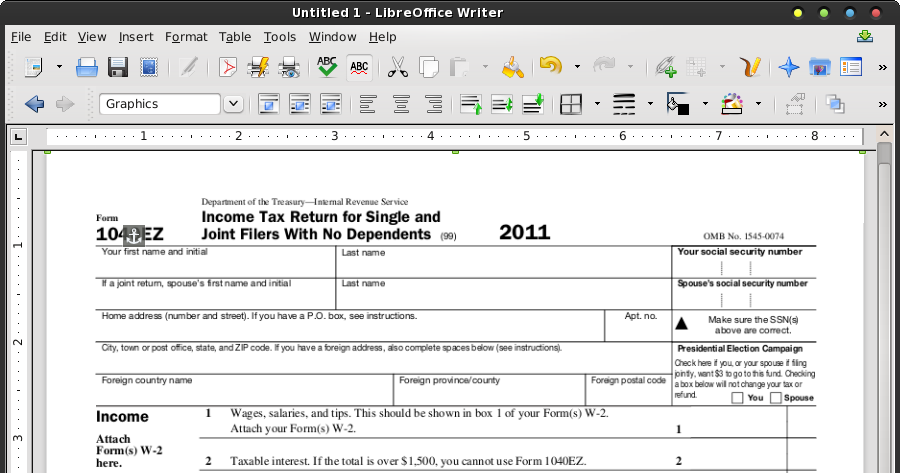Toggle Page Wrap for the image

[300, 104]
